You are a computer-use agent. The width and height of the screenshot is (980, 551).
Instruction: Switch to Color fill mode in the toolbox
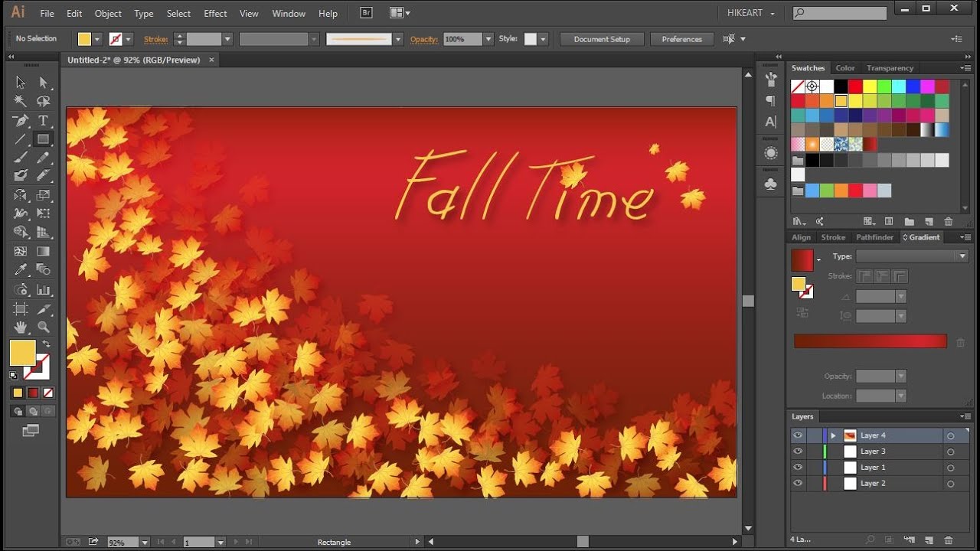click(18, 393)
